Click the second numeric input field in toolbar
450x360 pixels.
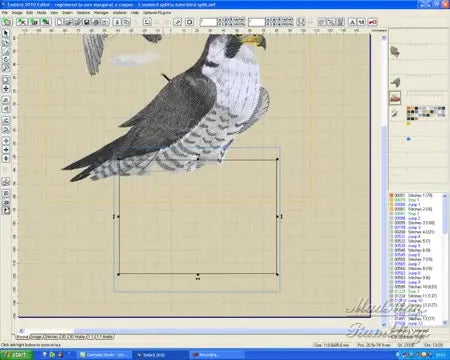click(257, 22)
